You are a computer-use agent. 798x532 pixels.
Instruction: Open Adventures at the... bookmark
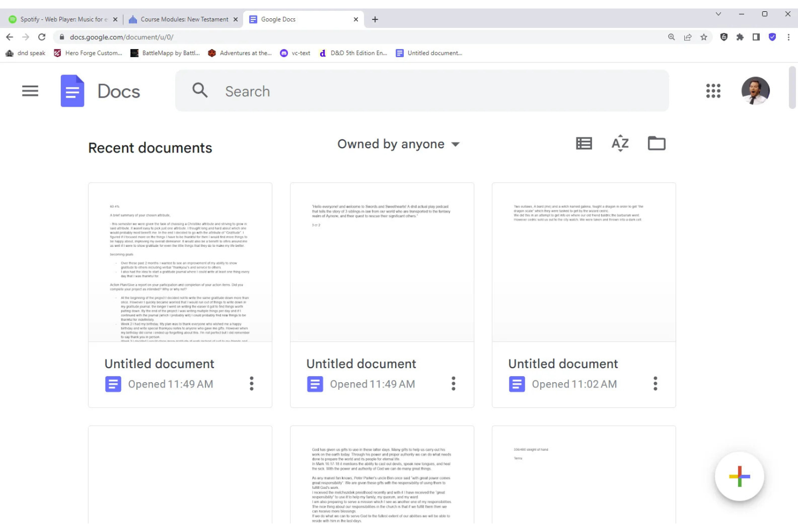(239, 53)
